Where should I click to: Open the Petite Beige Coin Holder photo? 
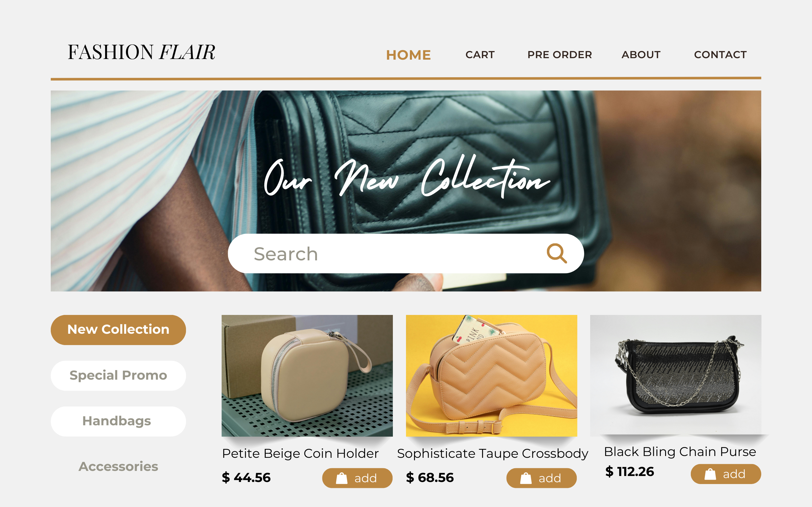307,375
